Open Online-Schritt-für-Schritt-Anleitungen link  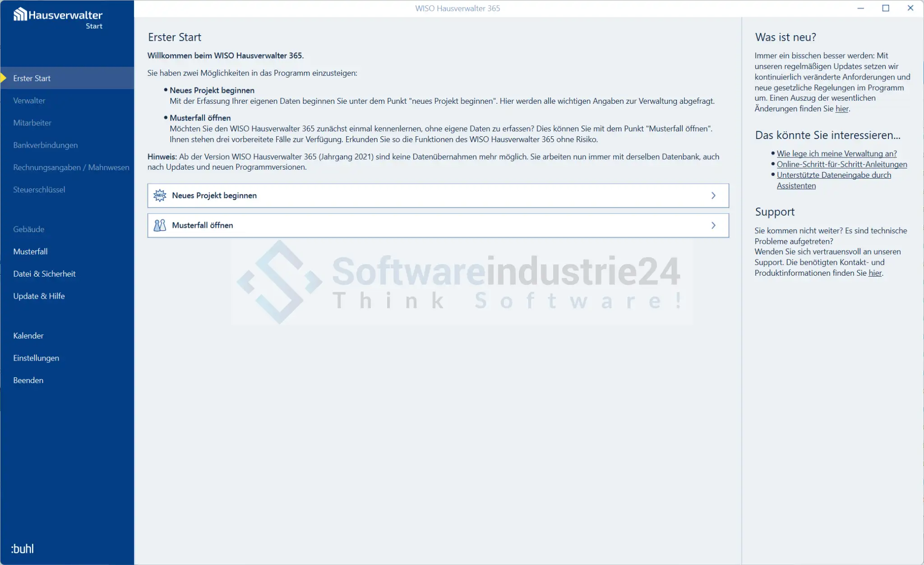pyautogui.click(x=841, y=164)
